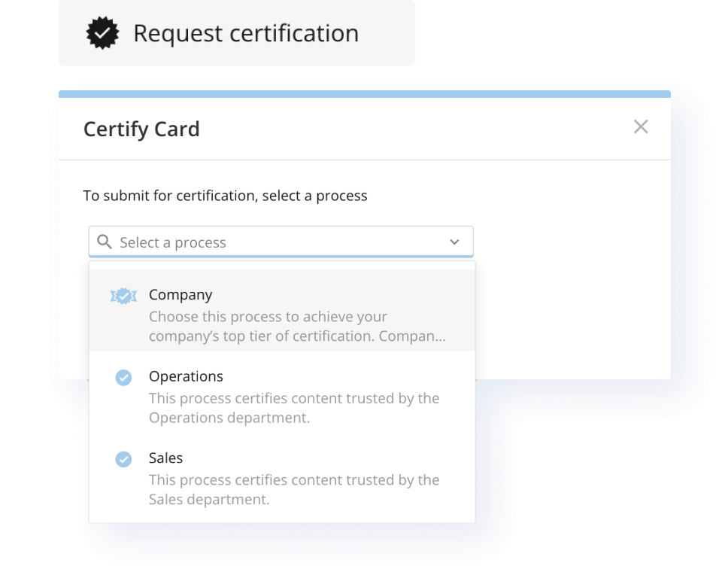Click the magnifying glass search icon
The image size is (728, 584).
click(105, 241)
